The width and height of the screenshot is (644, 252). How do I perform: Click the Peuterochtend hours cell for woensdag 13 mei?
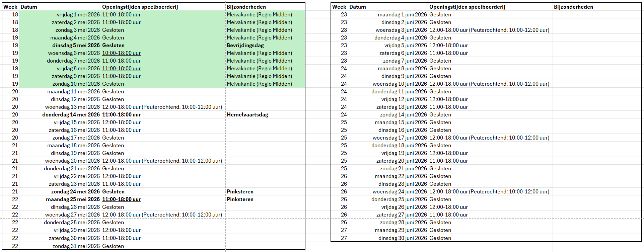(162, 107)
